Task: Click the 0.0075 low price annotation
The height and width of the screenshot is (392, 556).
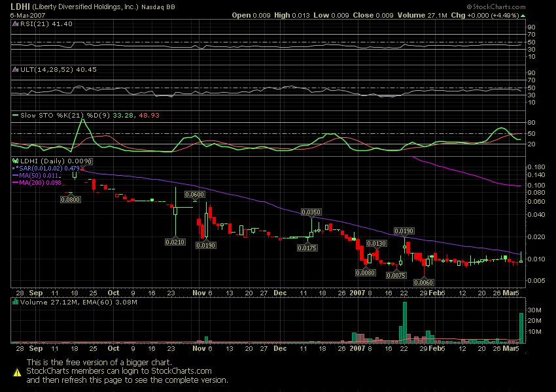Action: 396,276
